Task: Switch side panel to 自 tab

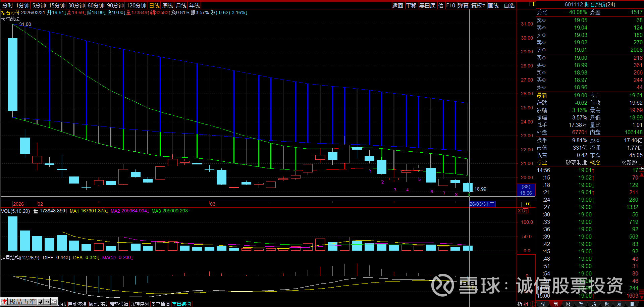Action: pyautogui.click(x=632, y=304)
